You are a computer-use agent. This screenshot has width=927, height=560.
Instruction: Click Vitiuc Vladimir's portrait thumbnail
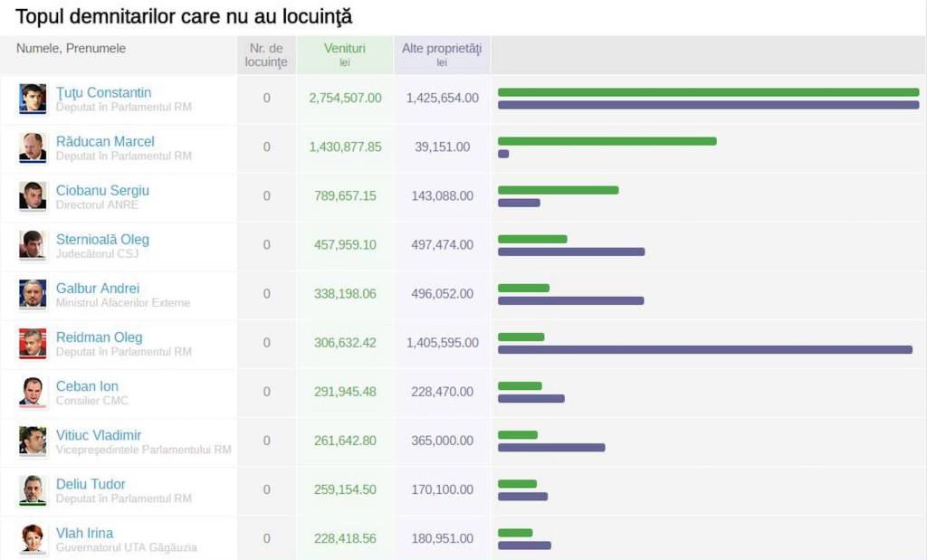click(x=33, y=441)
